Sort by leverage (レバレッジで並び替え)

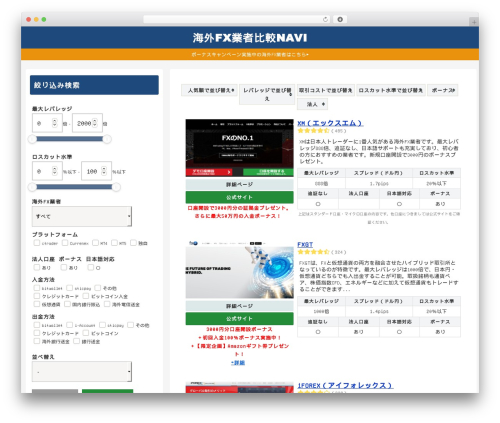[267, 94]
